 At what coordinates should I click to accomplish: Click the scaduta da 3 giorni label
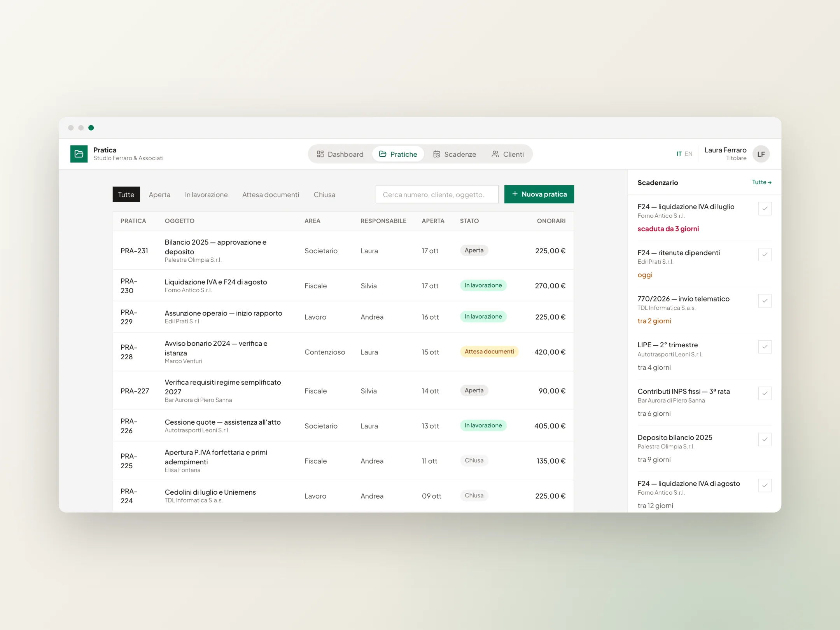(668, 229)
